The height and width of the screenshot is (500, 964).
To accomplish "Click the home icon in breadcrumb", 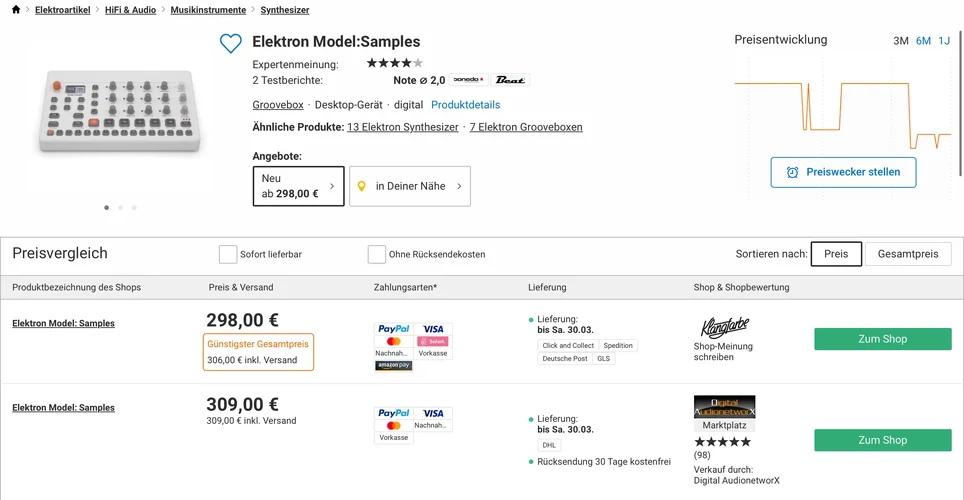I will pyautogui.click(x=15, y=10).
